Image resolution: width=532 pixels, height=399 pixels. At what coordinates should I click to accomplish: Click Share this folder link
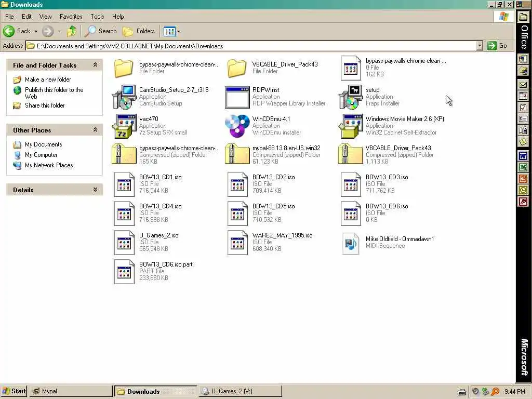click(45, 105)
